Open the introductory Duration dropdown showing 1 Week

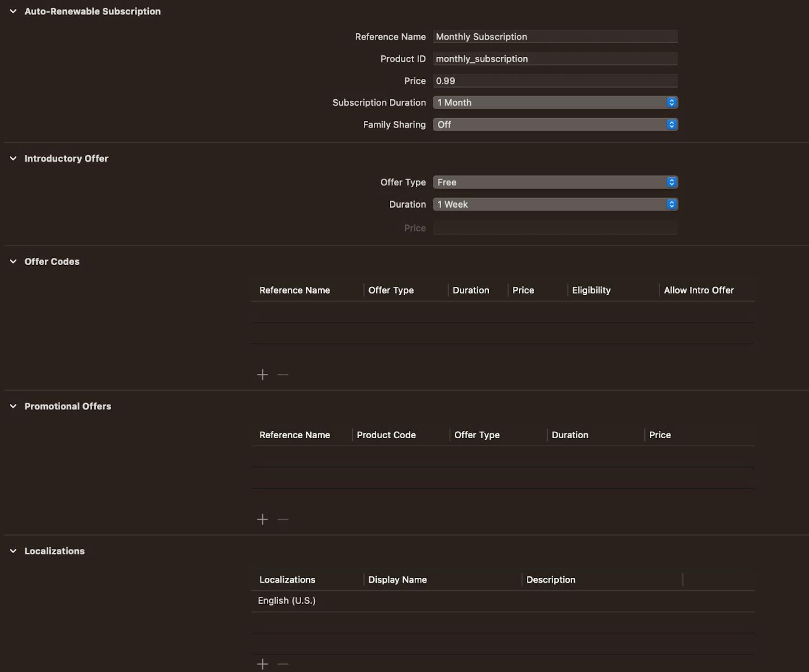pos(555,204)
